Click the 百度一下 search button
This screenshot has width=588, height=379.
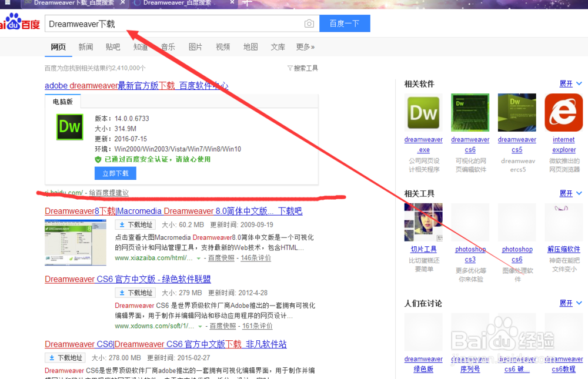(345, 24)
